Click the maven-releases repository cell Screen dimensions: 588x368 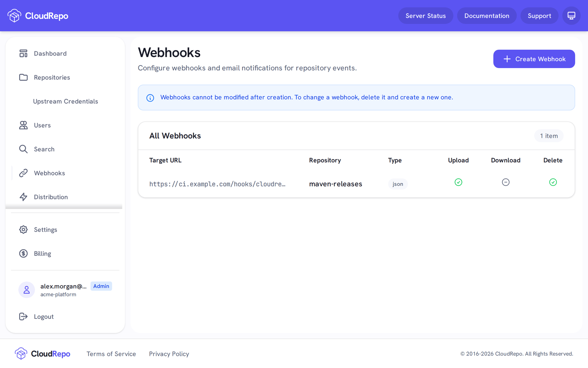click(x=336, y=184)
